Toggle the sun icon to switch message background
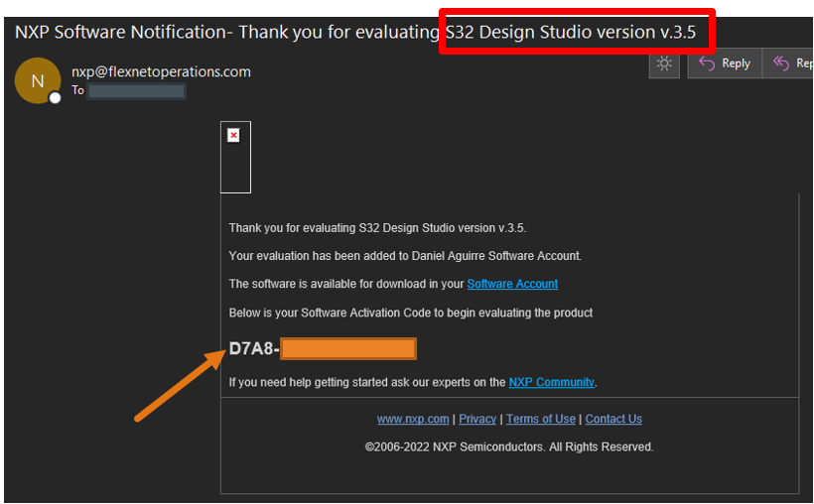 coord(664,63)
